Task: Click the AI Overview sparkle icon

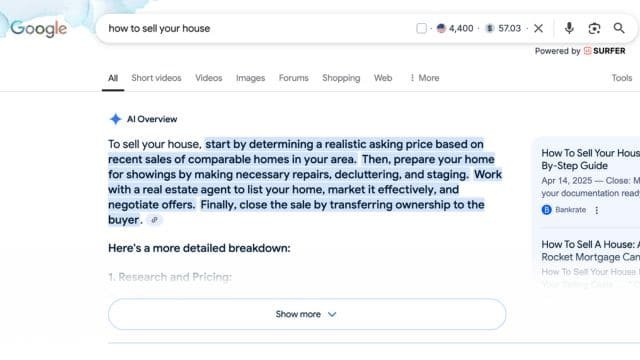Action: click(116, 119)
